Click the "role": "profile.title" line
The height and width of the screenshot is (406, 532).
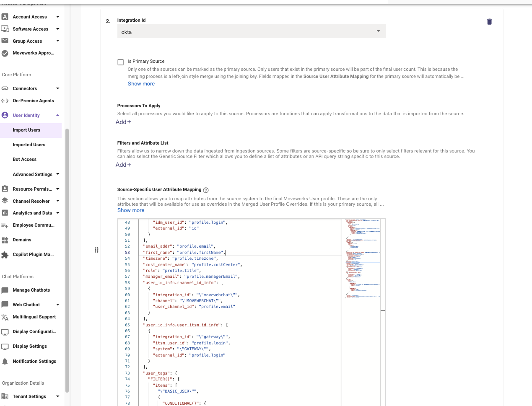[172, 271]
